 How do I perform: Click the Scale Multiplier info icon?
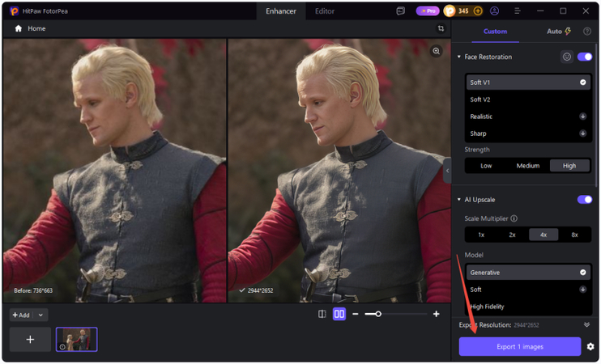(x=514, y=218)
